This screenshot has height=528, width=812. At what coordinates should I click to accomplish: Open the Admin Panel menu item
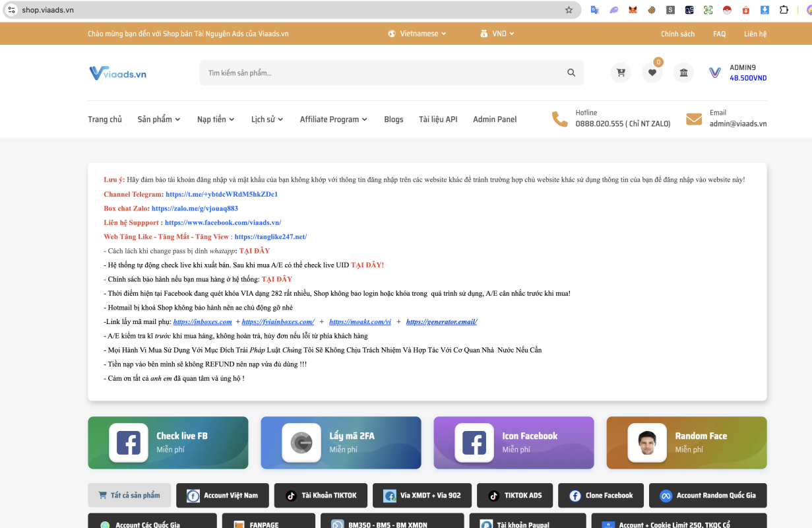pyautogui.click(x=495, y=119)
